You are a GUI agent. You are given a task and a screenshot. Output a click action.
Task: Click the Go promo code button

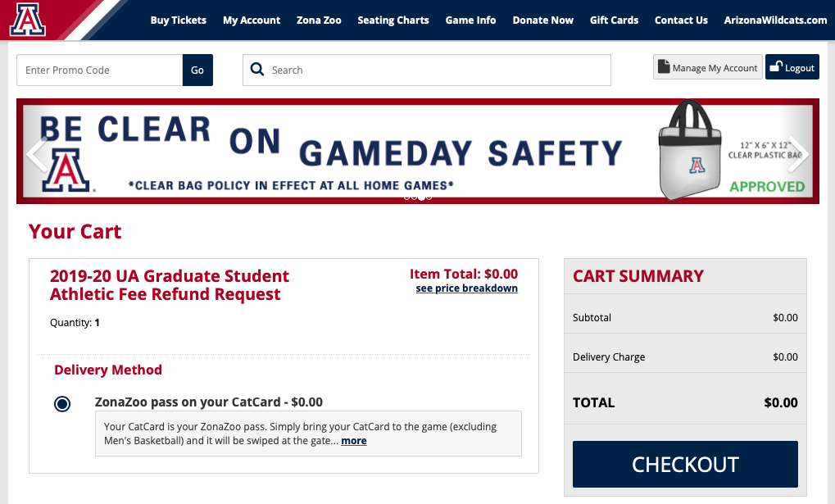[x=197, y=70]
